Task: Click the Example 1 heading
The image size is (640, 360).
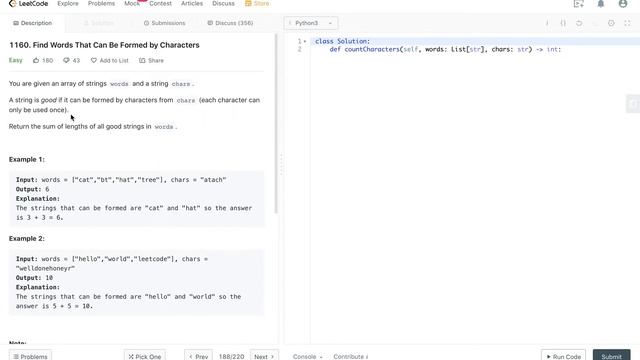Action: 27,159
